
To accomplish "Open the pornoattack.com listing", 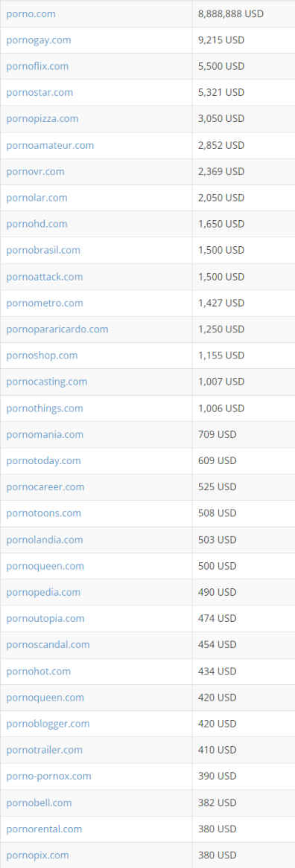I will click(45, 277).
